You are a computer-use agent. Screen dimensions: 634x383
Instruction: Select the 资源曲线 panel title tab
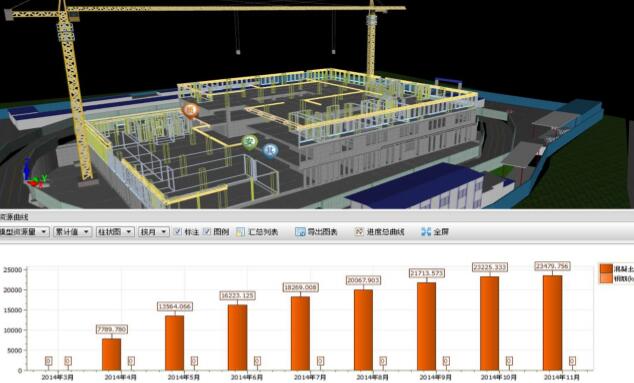click(x=14, y=217)
